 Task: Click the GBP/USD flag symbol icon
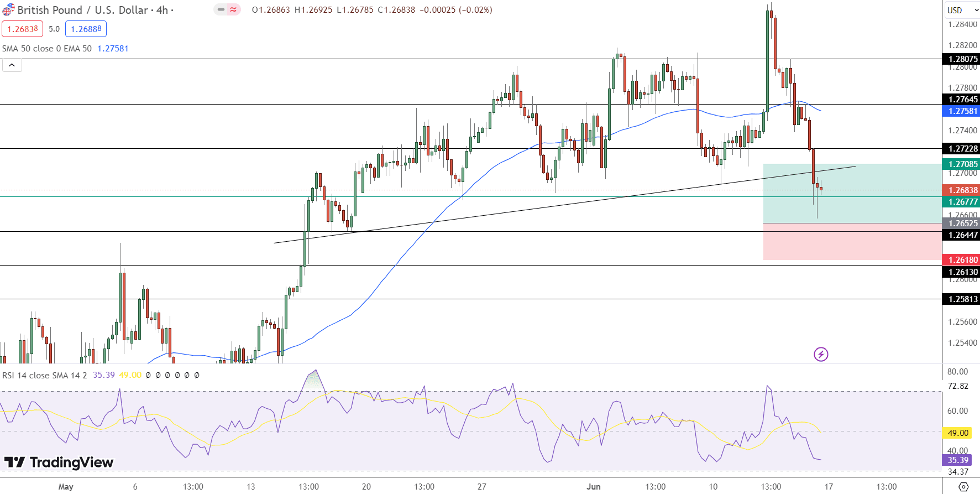(x=8, y=10)
